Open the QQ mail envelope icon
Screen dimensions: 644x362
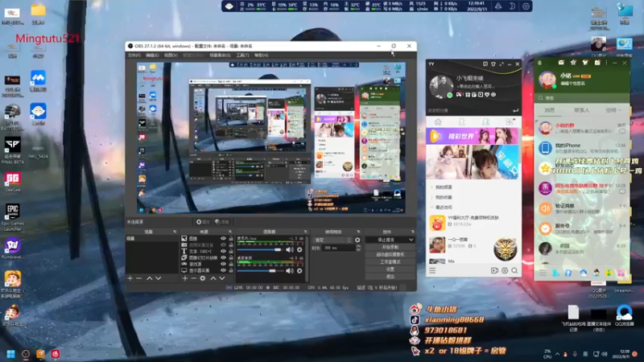(x=561, y=63)
